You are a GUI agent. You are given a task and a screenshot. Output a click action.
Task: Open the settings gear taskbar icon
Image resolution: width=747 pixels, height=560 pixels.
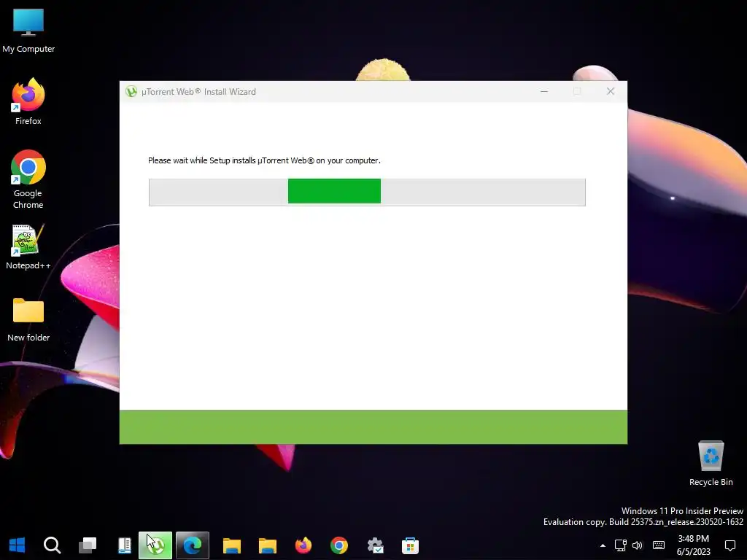[375, 545]
